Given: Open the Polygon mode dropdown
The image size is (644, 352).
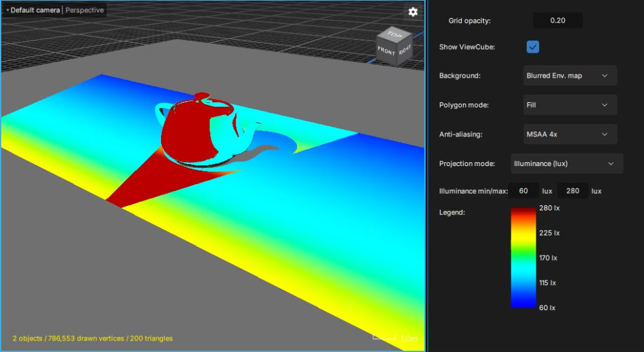Looking at the screenshot, I should [570, 105].
